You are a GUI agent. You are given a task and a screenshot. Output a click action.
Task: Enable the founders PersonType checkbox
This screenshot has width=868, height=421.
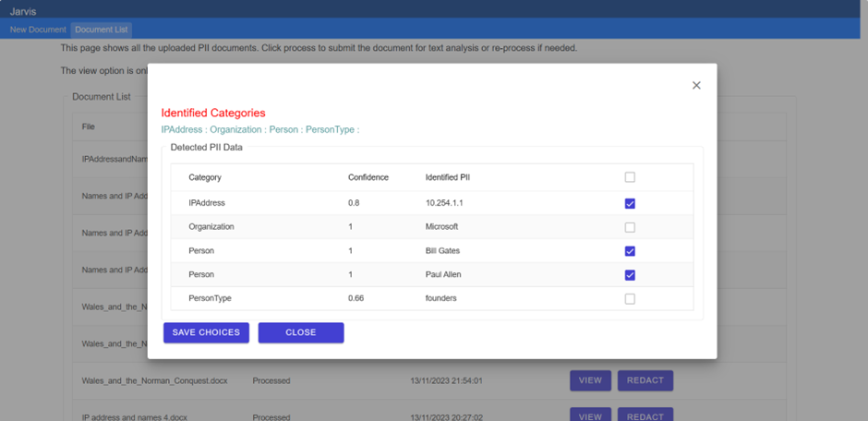pyautogui.click(x=630, y=299)
